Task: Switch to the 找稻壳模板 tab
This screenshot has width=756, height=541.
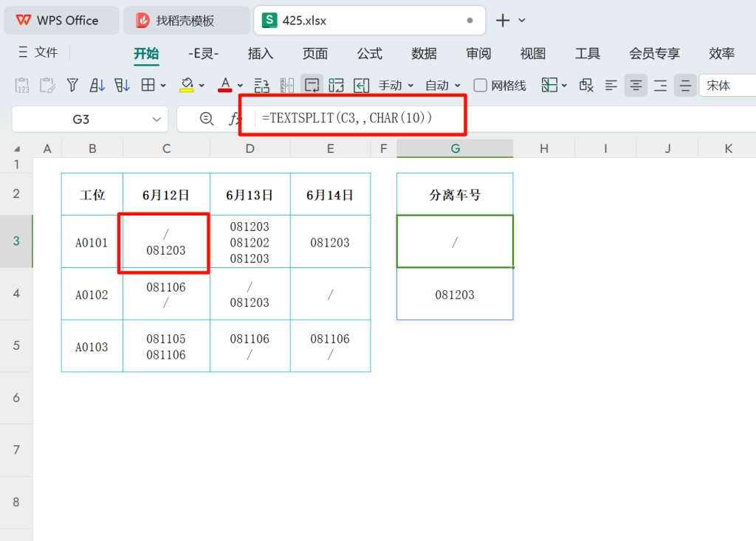Action: coord(187,20)
